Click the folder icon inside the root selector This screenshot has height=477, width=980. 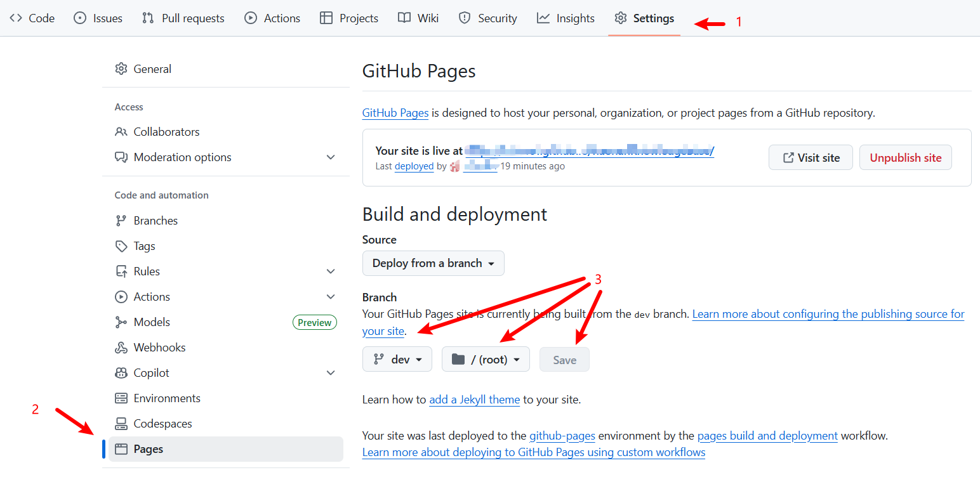[x=458, y=359]
